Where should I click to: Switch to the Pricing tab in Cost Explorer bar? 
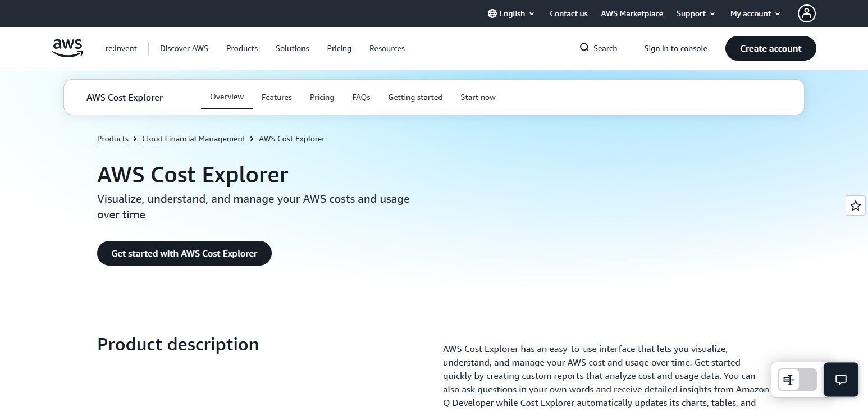(322, 97)
